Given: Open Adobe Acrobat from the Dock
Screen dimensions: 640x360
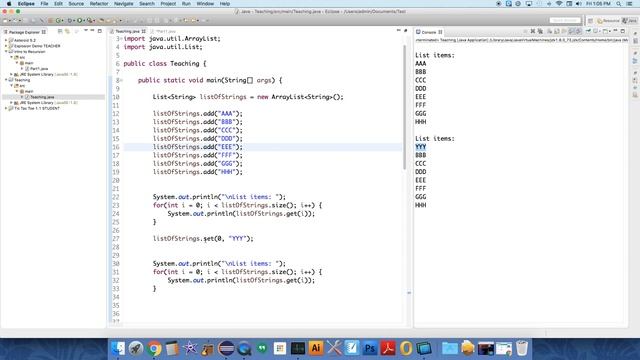Looking at the screenshot, I should (387, 348).
